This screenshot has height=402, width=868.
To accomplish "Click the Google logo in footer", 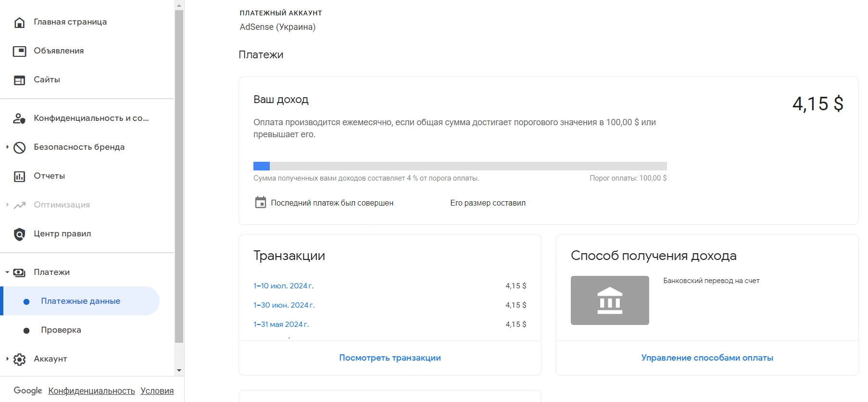I will (28, 390).
